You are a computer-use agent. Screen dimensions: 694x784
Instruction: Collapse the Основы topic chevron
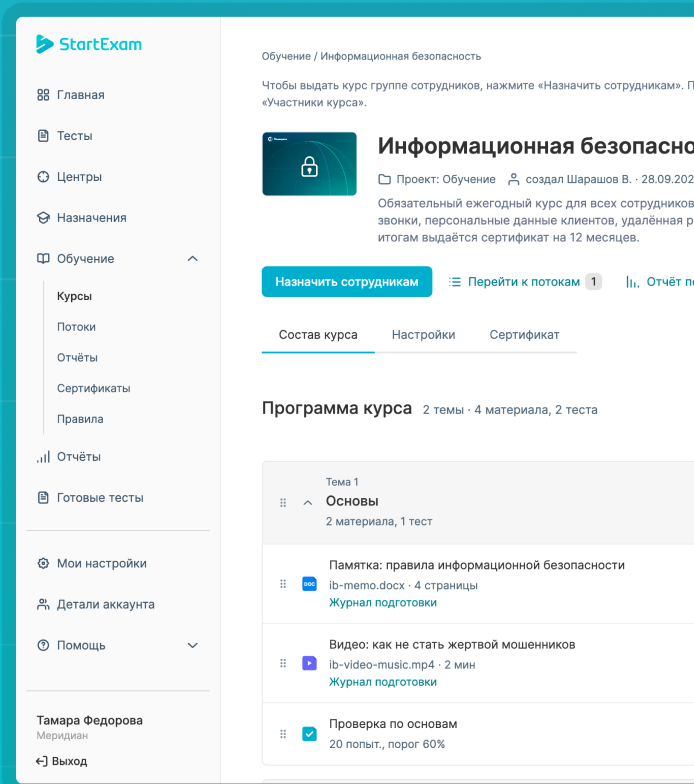pos(308,502)
